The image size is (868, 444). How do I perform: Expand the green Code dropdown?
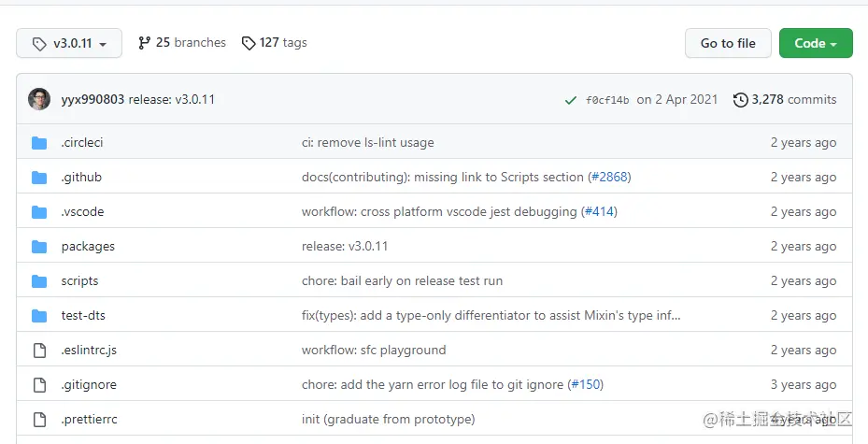pos(816,43)
